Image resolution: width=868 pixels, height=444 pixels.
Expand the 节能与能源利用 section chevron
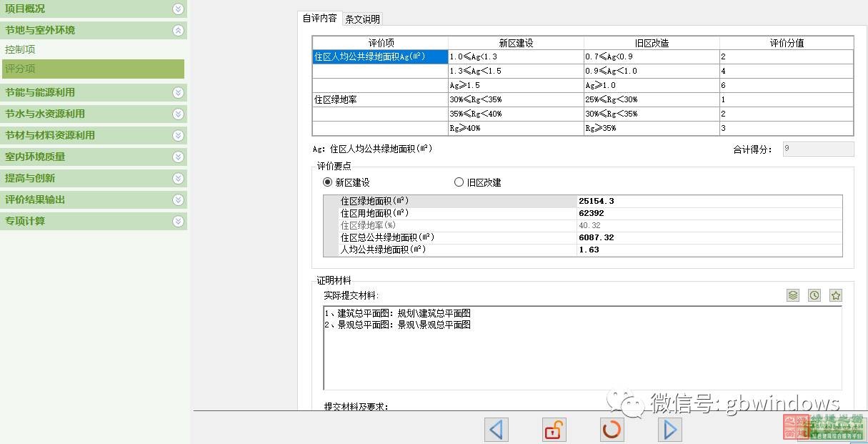click(x=178, y=92)
